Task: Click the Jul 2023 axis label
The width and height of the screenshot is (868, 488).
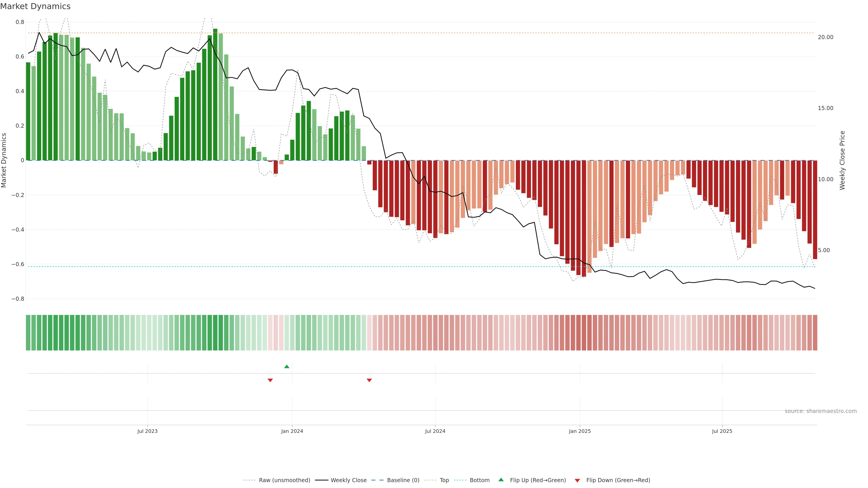Action: [x=147, y=431]
